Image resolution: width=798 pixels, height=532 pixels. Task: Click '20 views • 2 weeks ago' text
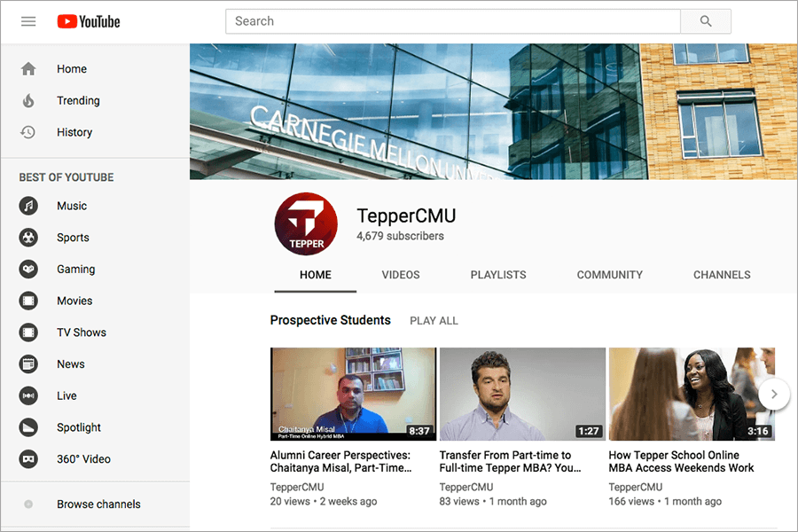[324, 502]
